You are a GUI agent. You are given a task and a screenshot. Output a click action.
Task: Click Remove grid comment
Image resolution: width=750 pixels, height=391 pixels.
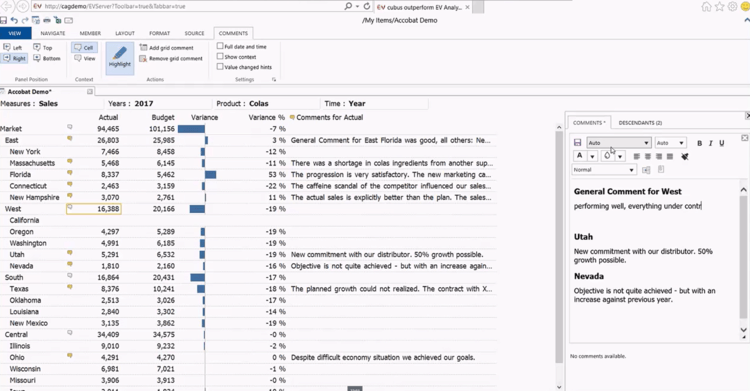(171, 58)
